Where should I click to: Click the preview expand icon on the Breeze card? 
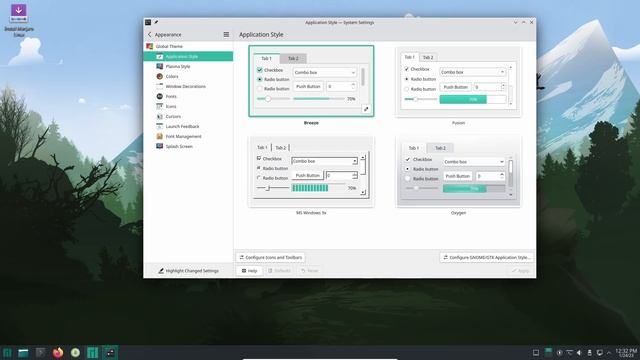pos(366,109)
